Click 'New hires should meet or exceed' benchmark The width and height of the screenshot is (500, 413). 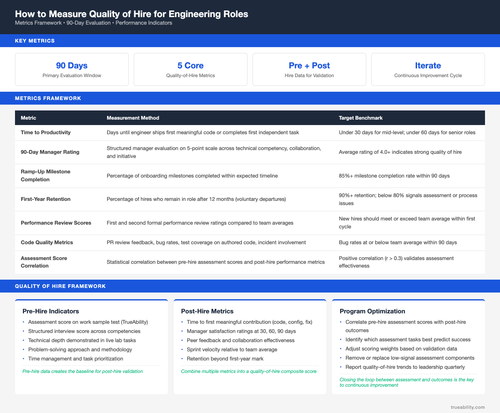pos(407,223)
